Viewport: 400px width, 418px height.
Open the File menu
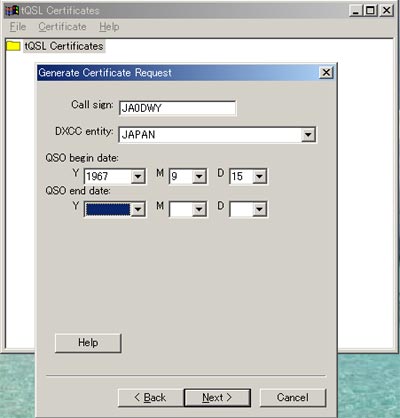[18, 27]
